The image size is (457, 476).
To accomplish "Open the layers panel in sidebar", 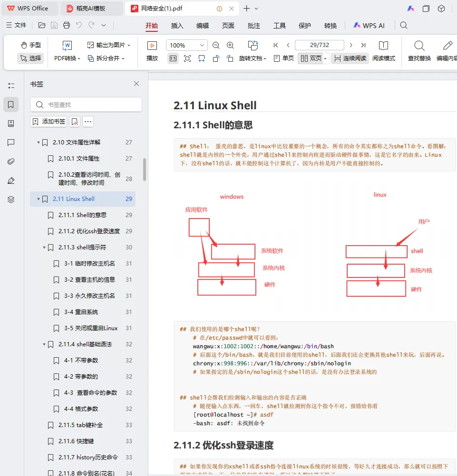I will tap(11, 200).
